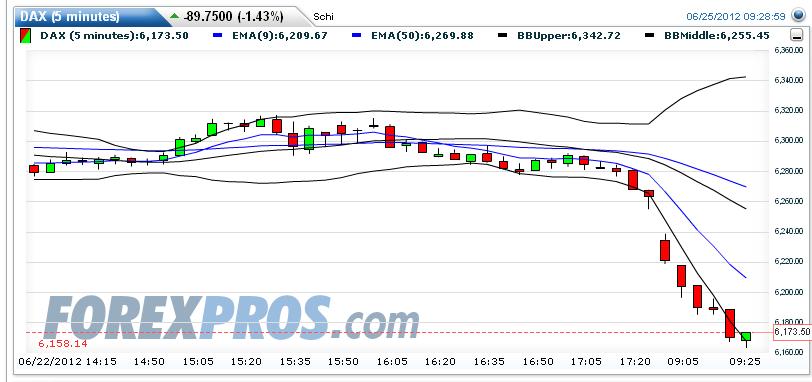
Task: Click the 6,240.00 price axis label
Action: click(x=788, y=231)
